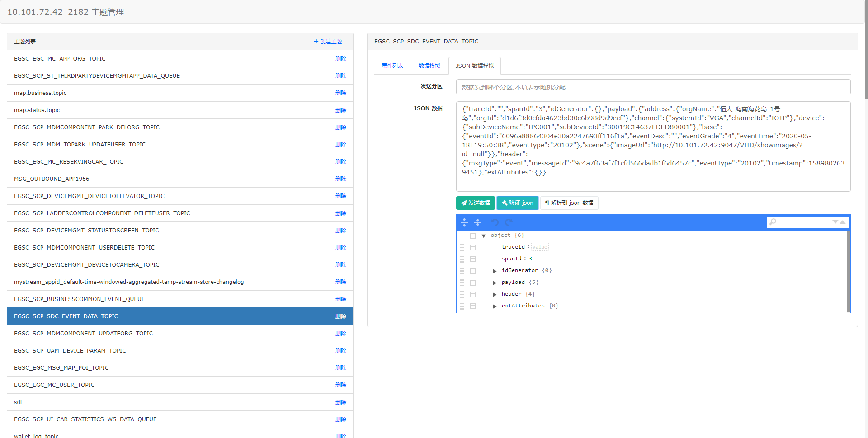Select topic EGSC_SCP_UI_CAR_STATISTICS_WS_DATA_QUEUE

click(x=180, y=419)
